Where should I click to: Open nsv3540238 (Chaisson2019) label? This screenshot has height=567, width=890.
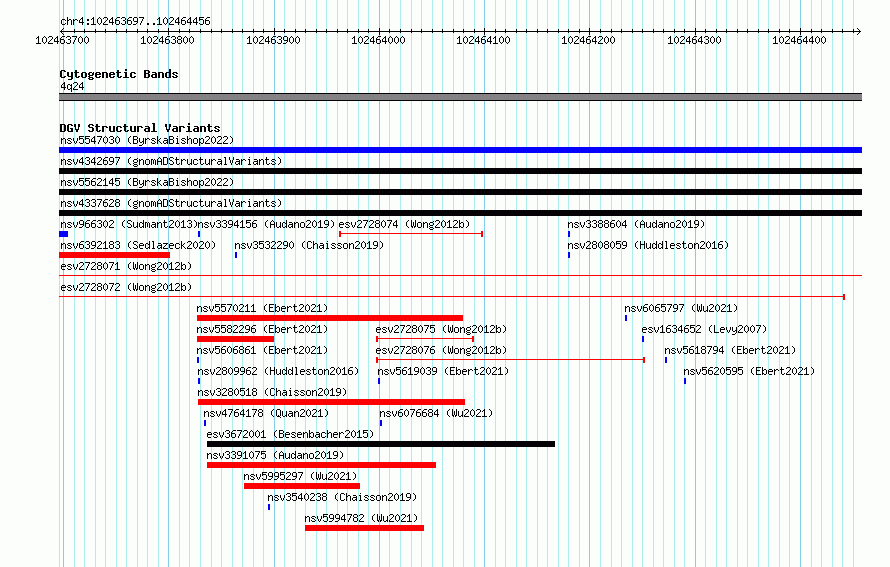[342, 497]
